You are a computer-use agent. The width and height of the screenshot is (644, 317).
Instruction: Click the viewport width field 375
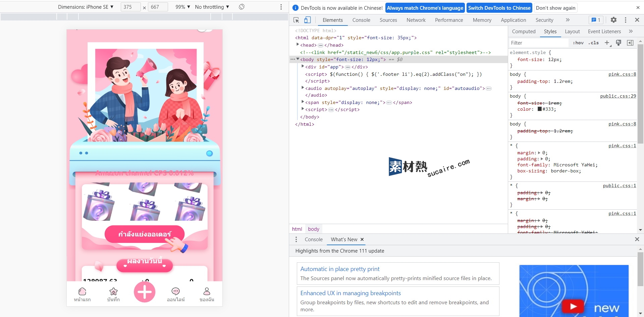[x=130, y=7]
